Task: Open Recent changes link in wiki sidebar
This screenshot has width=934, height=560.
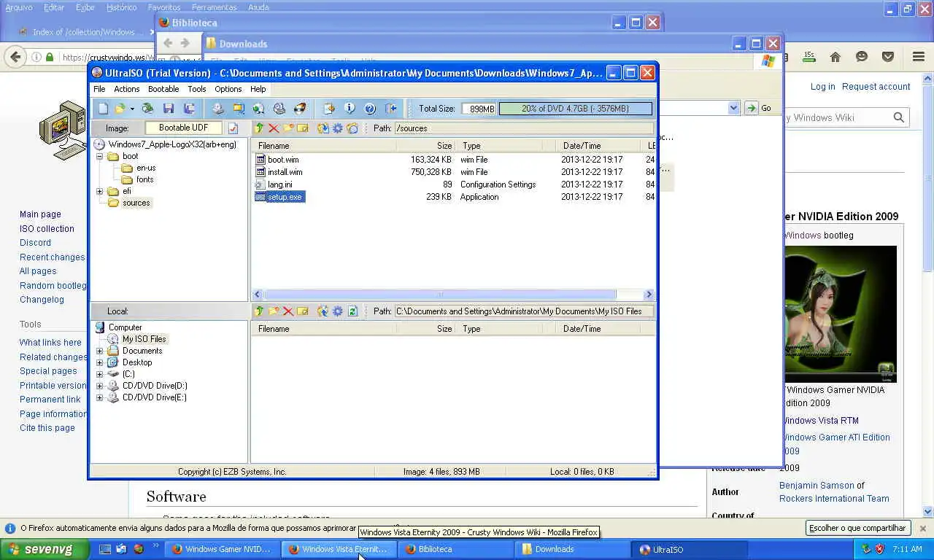Action: [52, 257]
